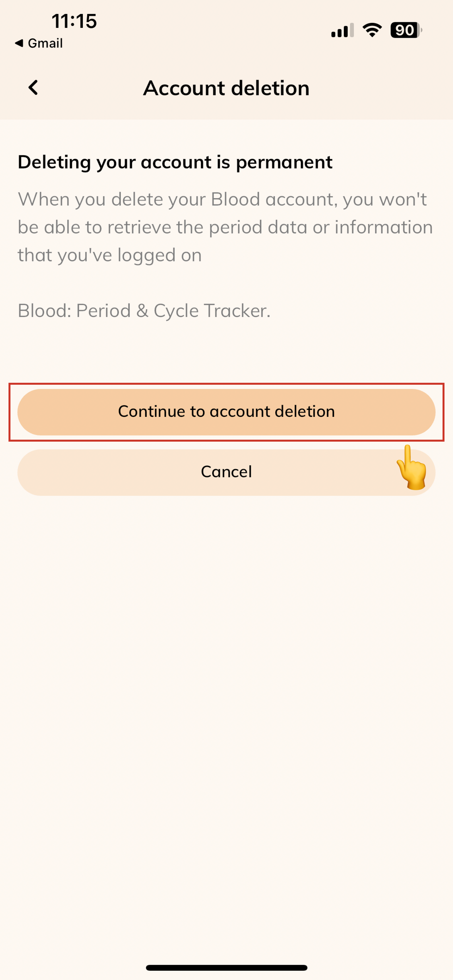Tap the home indicator bar
This screenshot has height=980, width=453.
(226, 968)
